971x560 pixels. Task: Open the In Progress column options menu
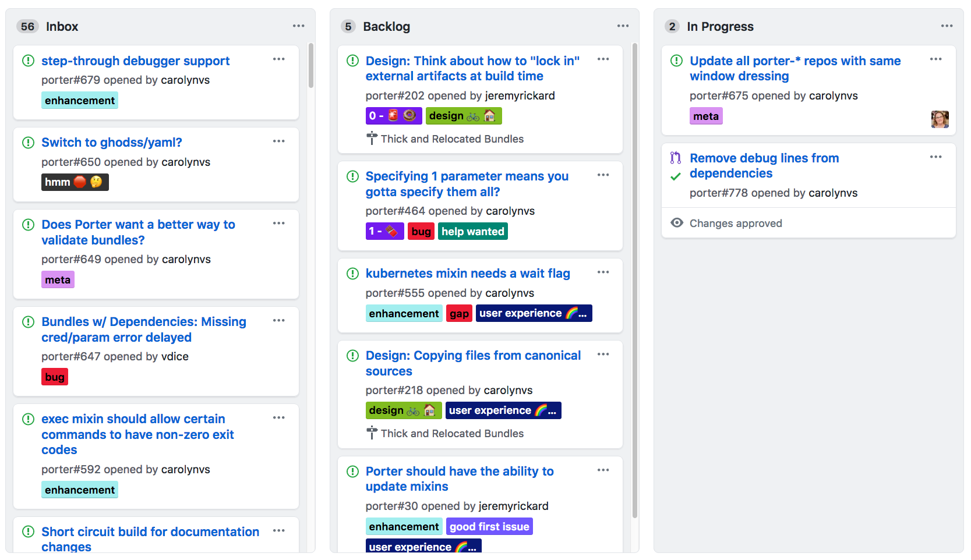click(x=947, y=26)
